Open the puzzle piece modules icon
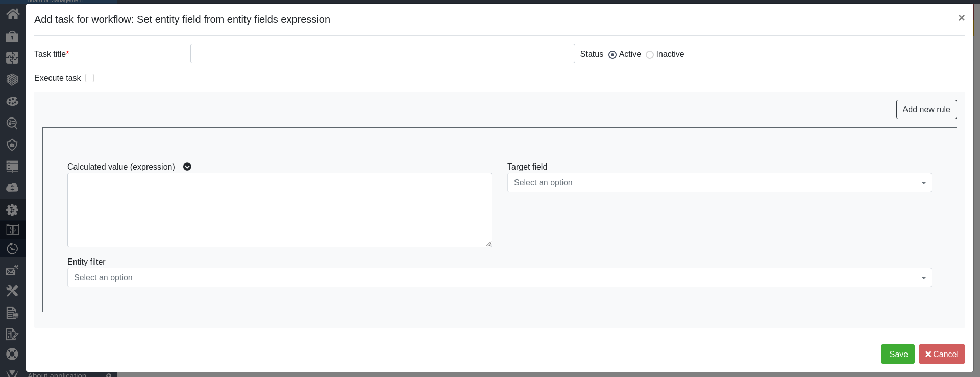 coord(13,58)
